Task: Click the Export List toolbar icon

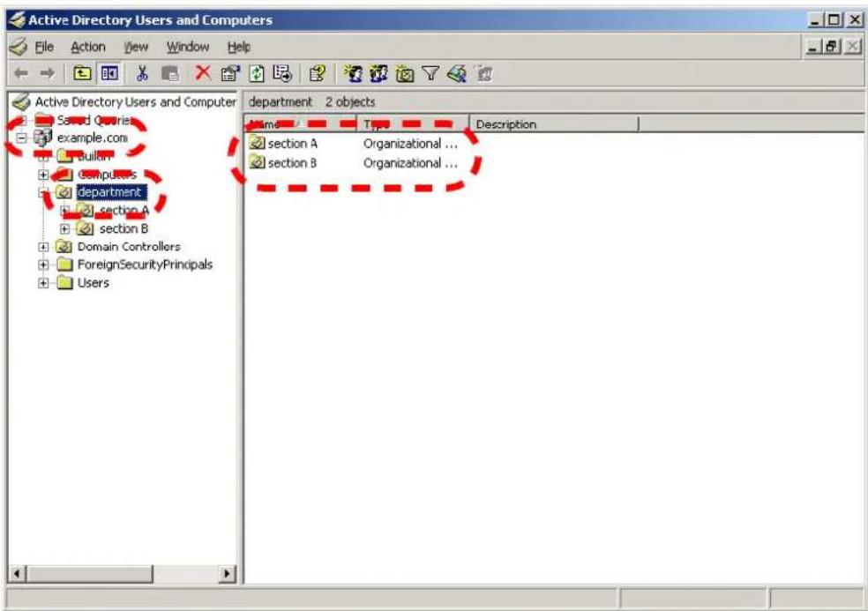Action: (x=282, y=73)
